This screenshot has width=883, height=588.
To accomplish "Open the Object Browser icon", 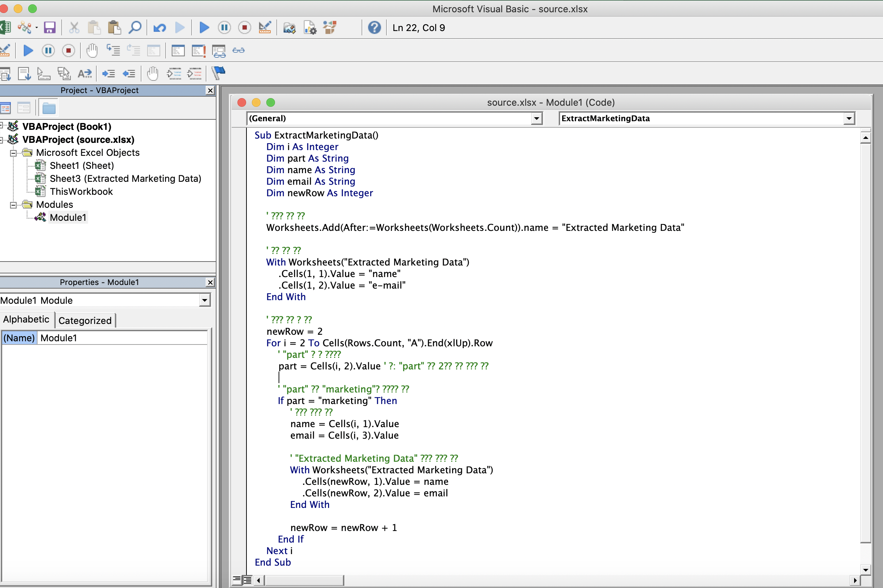I will 330,27.
